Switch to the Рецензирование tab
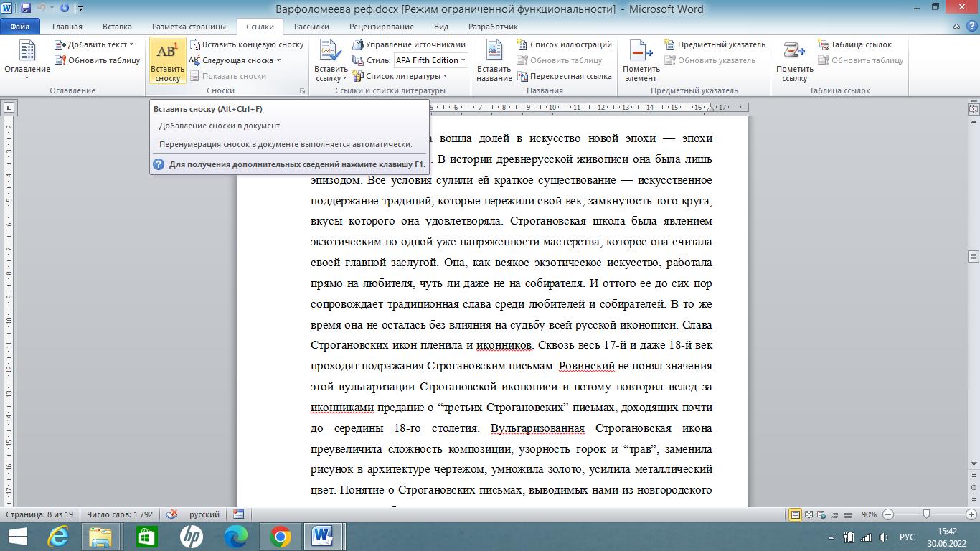Image resolution: width=980 pixels, height=551 pixels. 381,27
